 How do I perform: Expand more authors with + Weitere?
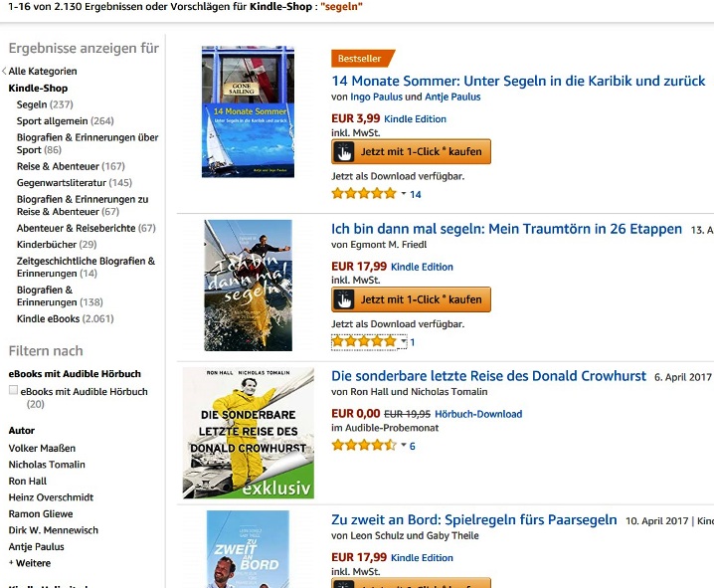(30, 563)
